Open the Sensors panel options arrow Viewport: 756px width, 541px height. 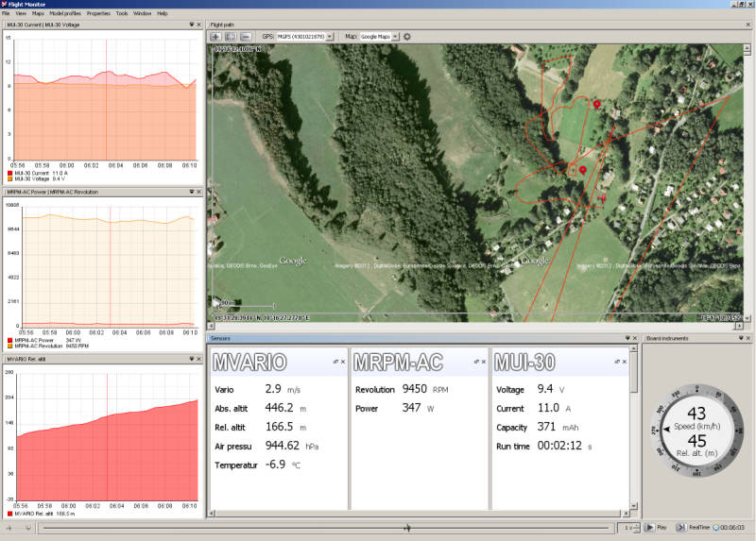[627, 338]
